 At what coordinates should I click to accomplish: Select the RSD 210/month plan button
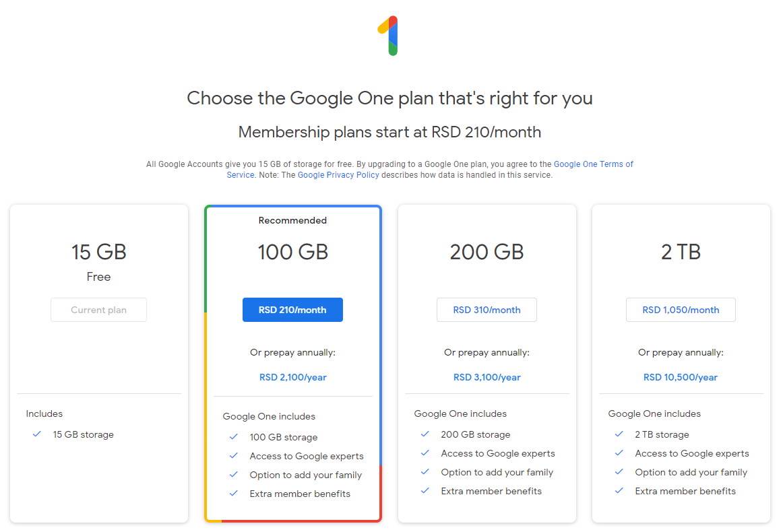[x=292, y=310]
